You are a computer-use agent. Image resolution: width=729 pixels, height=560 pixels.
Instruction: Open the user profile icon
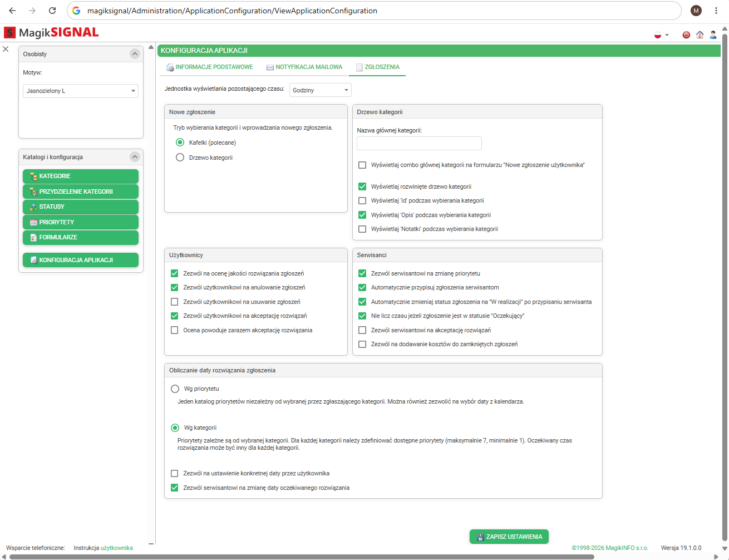(713, 35)
